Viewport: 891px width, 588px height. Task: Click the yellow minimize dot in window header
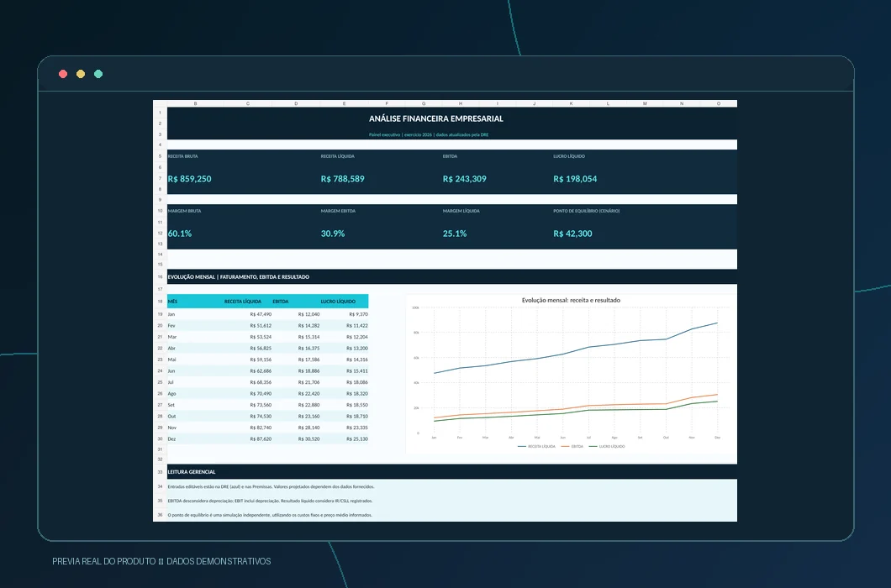pyautogui.click(x=81, y=74)
